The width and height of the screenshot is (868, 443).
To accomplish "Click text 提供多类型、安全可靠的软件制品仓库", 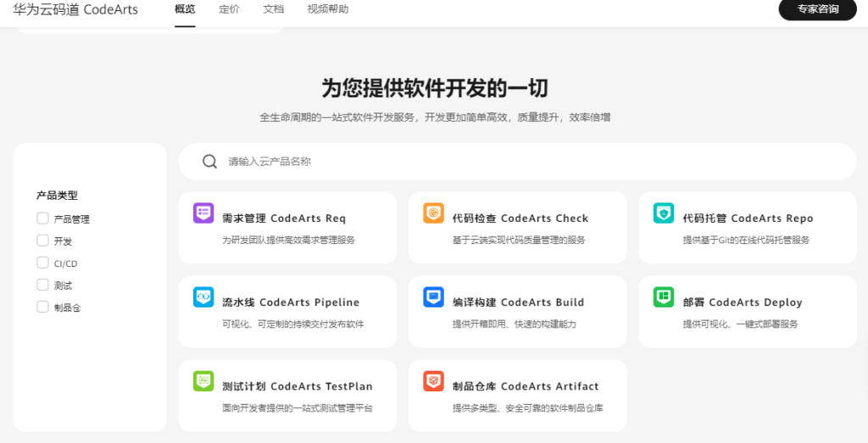I will coord(527,408).
